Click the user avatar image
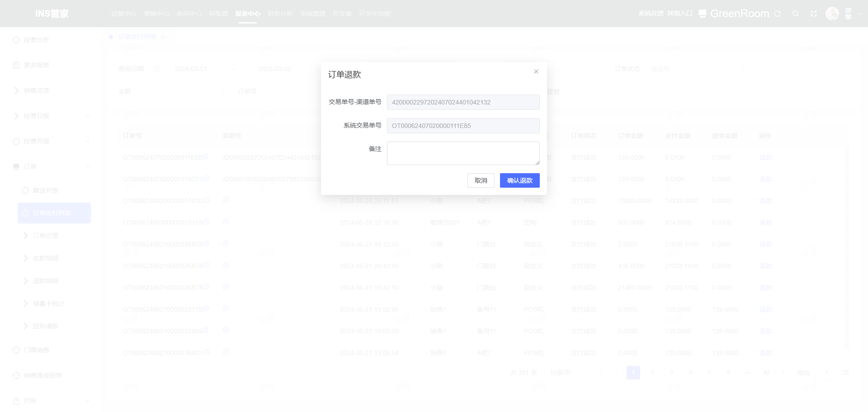Image resolution: width=868 pixels, height=412 pixels. [x=832, y=14]
